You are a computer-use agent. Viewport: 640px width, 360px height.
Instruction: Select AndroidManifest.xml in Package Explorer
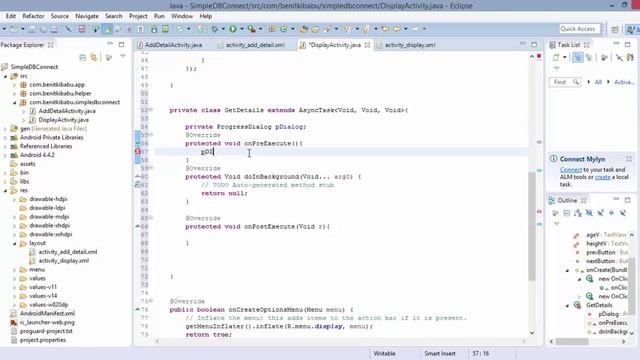click(47, 313)
